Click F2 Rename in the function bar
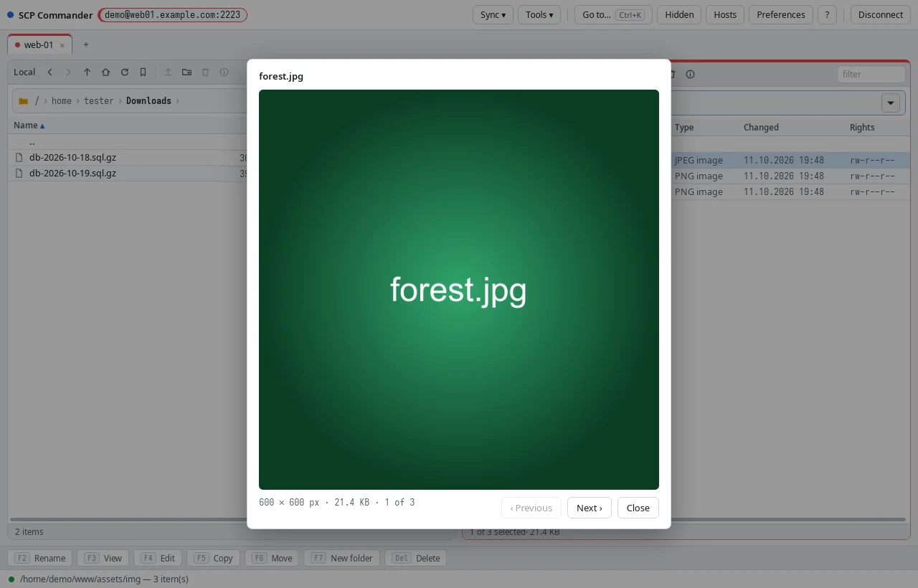This screenshot has height=588, width=918. [40, 558]
